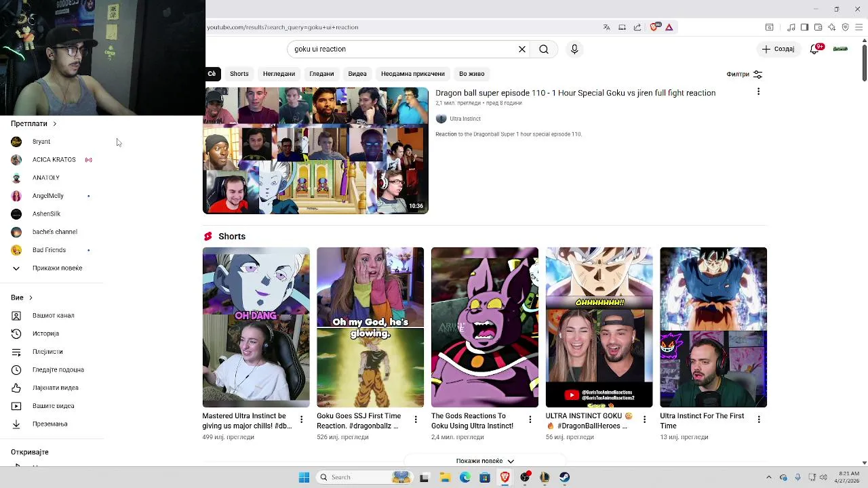This screenshot has height=488, width=868.
Task: Select the Live filter chip
Action: point(472,74)
